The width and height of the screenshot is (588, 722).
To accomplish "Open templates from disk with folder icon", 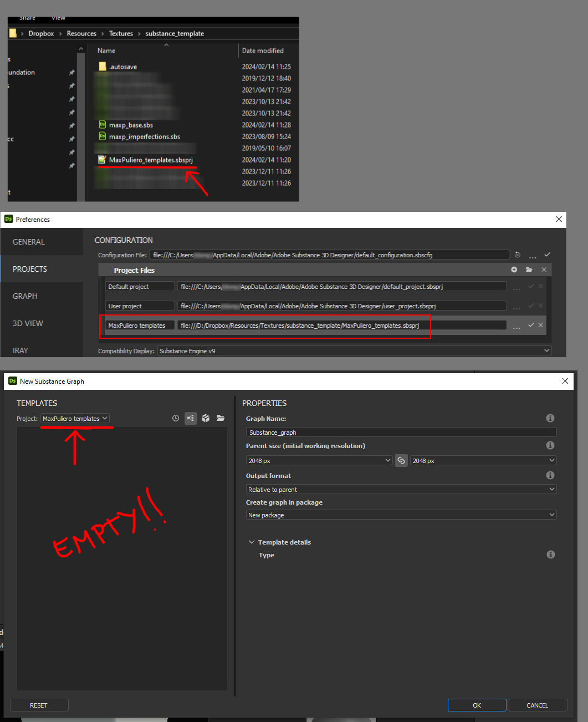I will pos(221,418).
